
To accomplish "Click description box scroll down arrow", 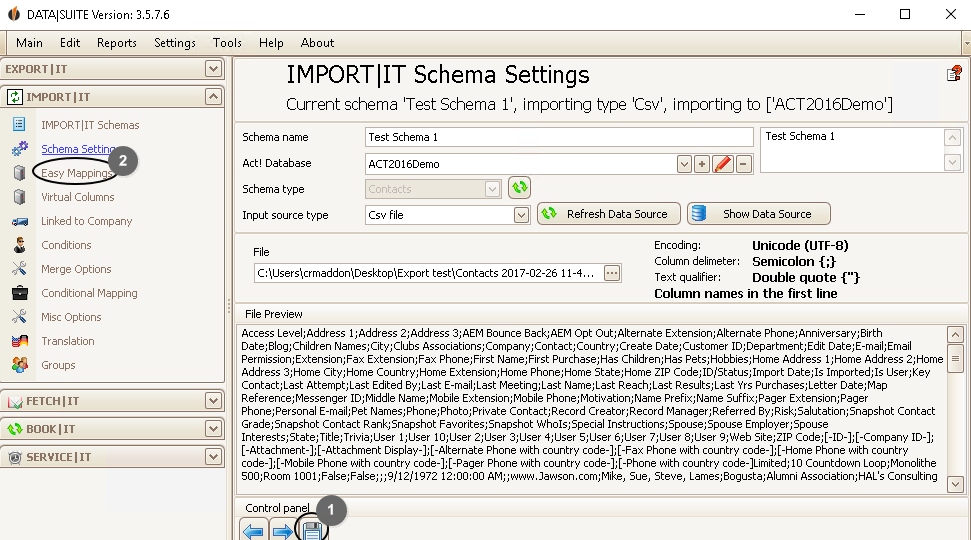I will pos(952,162).
